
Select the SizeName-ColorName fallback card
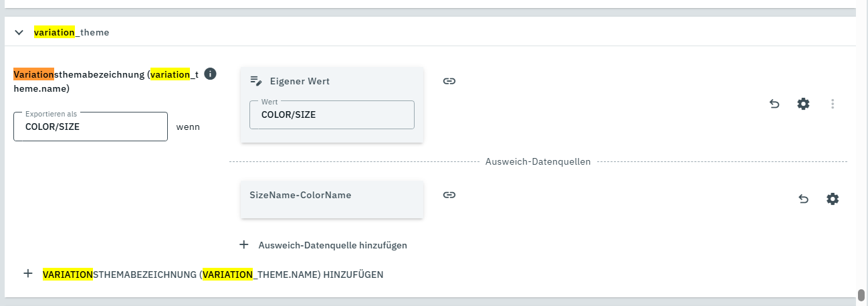[332, 199]
